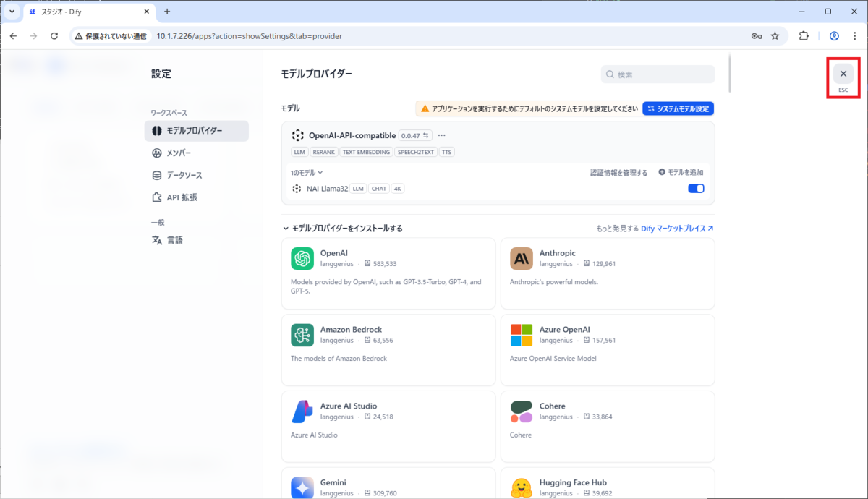The image size is (868, 499).
Task: Open the Chrome profile avatar
Action: pyautogui.click(x=834, y=35)
